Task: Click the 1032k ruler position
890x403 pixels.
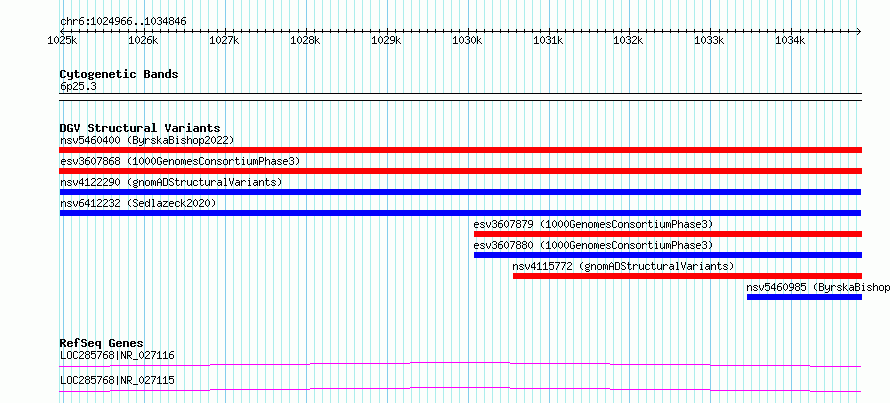Action: click(630, 41)
